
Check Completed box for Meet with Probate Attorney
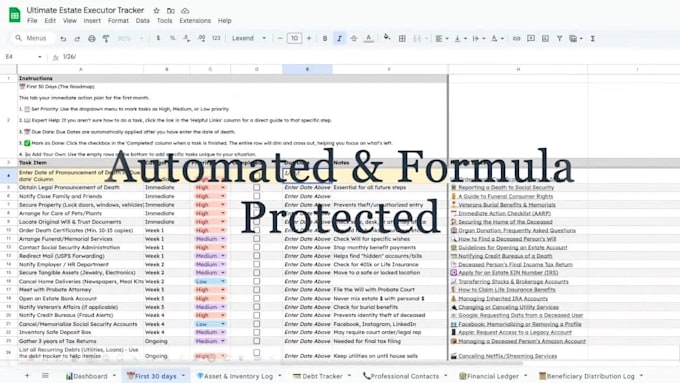(x=257, y=290)
